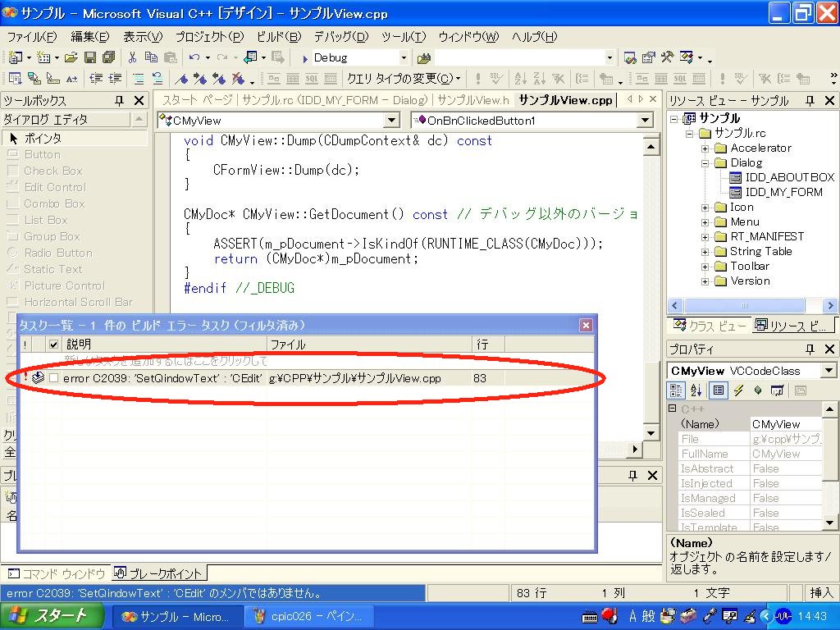Click the Overrides icon in Properties panel
This screenshot has height=630, width=840.
[x=778, y=390]
